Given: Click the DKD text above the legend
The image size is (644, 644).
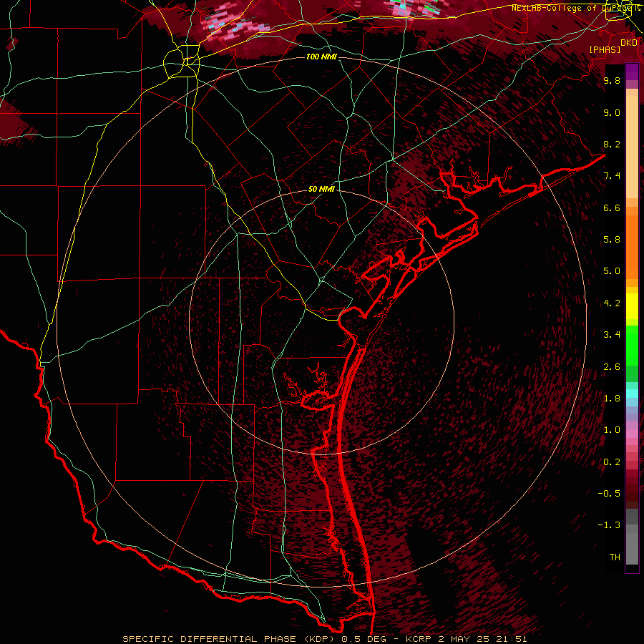Looking at the screenshot, I should pyautogui.click(x=629, y=43).
